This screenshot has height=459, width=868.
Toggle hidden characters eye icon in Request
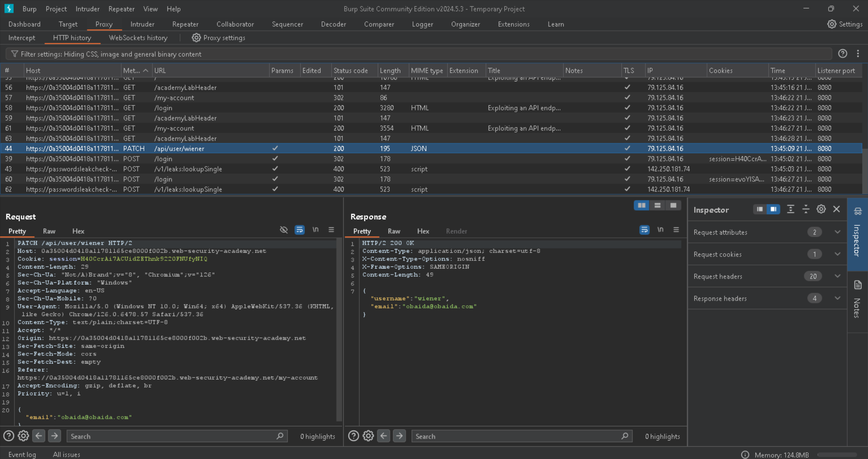click(x=284, y=230)
